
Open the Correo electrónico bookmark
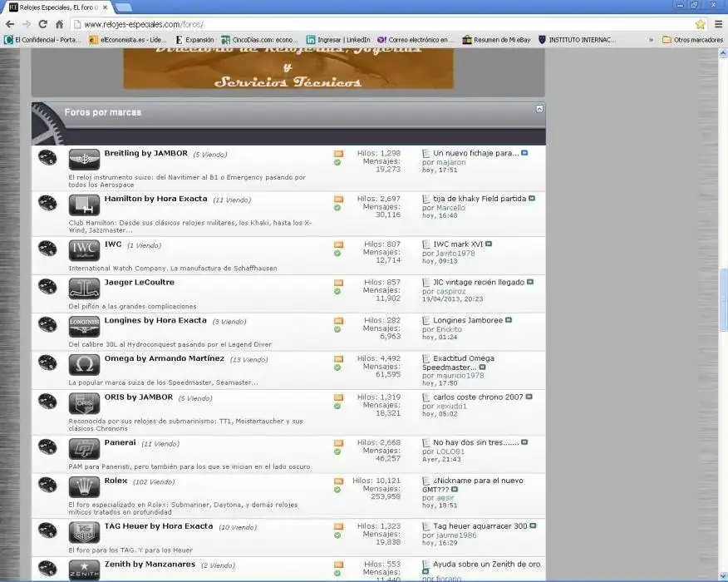[416, 40]
